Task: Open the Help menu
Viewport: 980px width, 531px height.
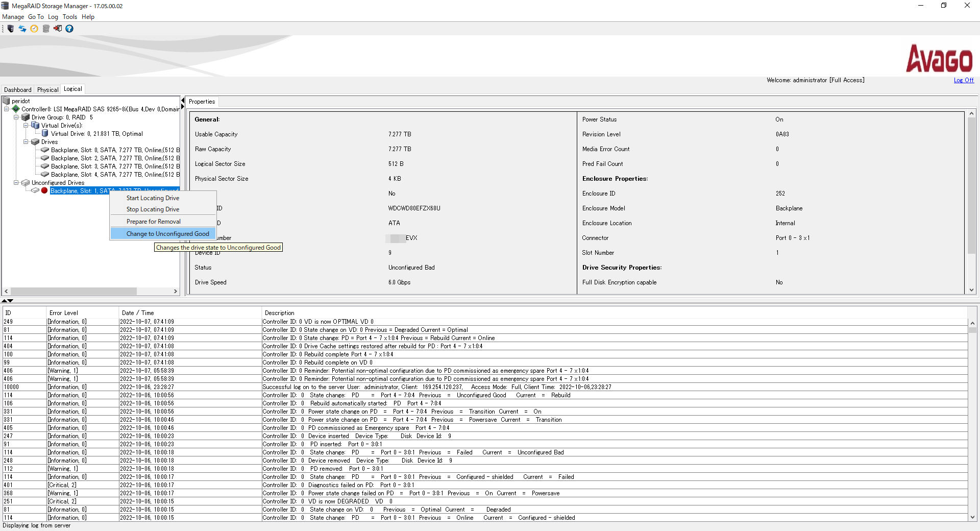Action: (88, 17)
